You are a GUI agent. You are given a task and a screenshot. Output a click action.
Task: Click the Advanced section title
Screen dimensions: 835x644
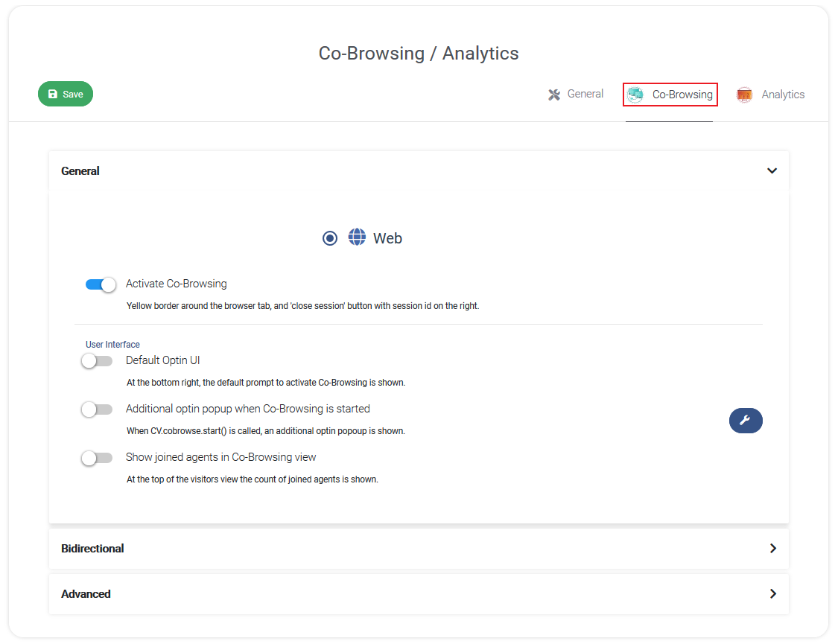pos(86,593)
